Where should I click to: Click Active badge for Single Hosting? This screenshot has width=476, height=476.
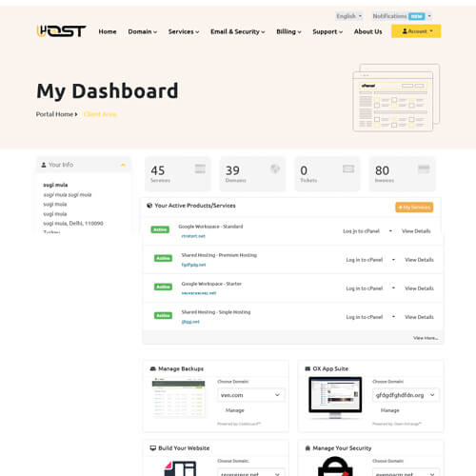pos(163,315)
